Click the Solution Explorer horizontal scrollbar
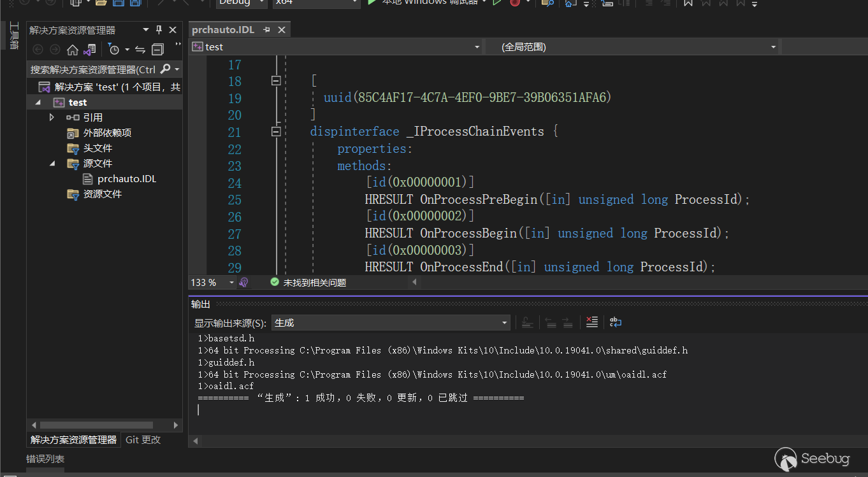This screenshot has height=477, width=868. [96, 425]
